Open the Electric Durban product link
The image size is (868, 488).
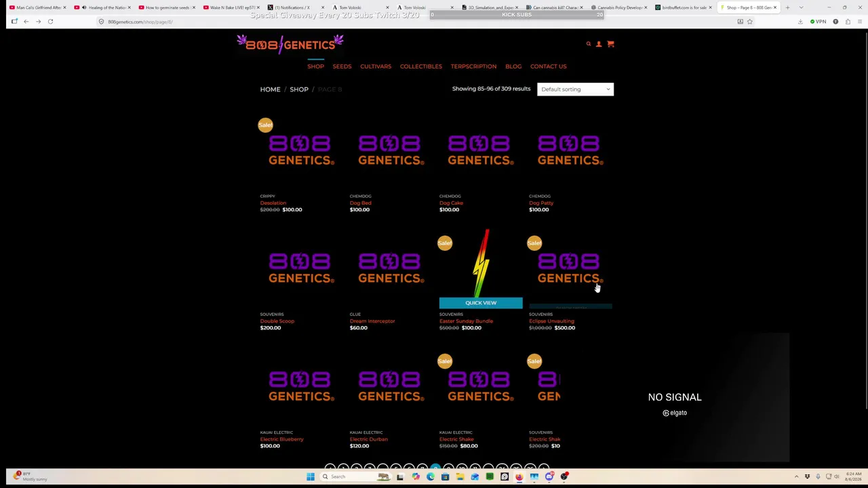coord(369,439)
